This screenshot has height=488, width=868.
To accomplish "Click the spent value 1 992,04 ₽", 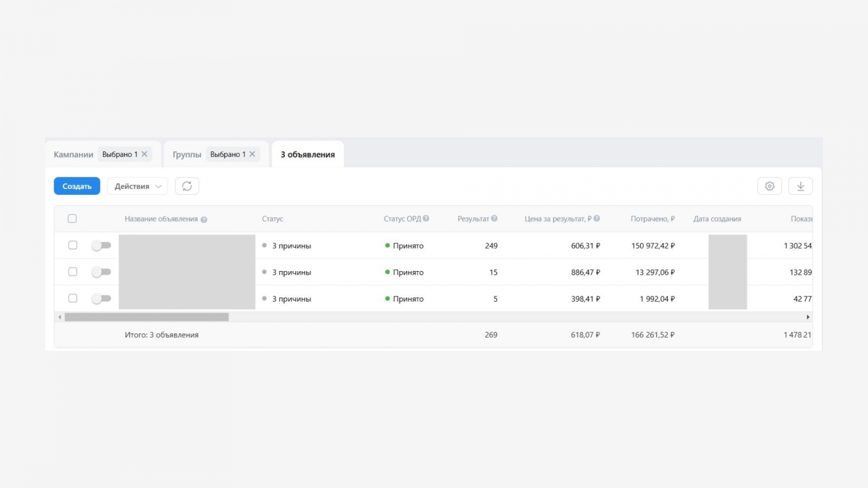I will (658, 299).
